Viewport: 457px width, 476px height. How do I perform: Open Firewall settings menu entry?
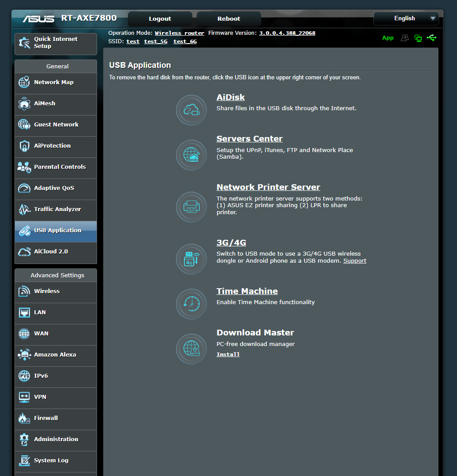pos(56,418)
